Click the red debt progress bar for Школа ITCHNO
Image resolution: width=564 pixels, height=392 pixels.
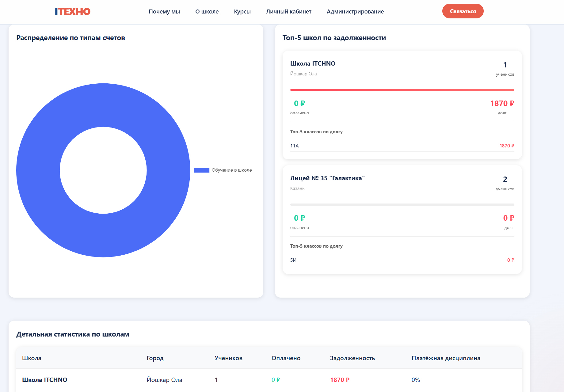click(x=402, y=90)
